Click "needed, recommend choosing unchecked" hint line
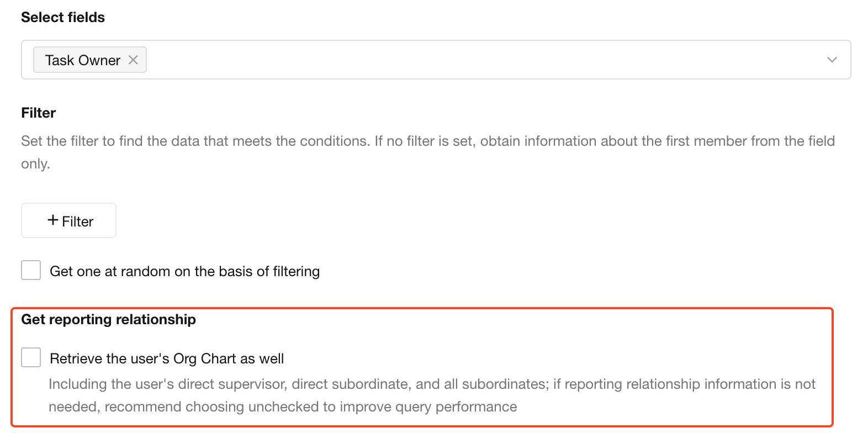The height and width of the screenshot is (433, 868). pyautogui.click(x=283, y=406)
